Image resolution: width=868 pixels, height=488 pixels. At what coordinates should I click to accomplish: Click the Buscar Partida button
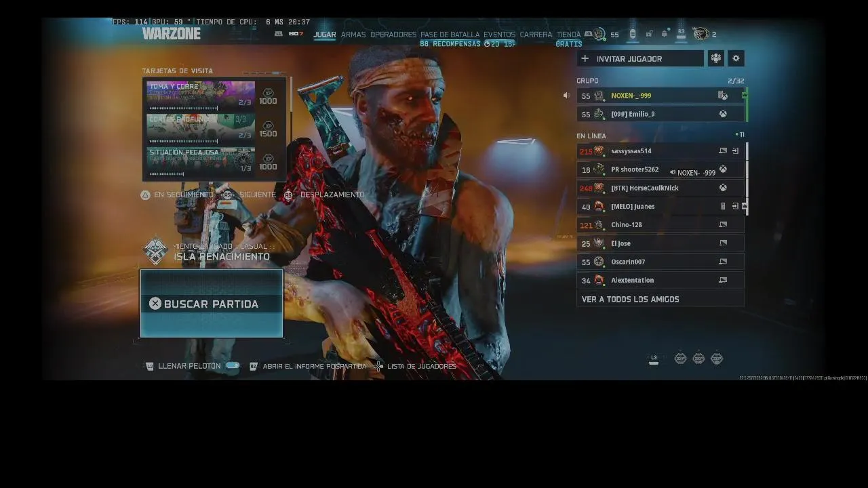pyautogui.click(x=212, y=304)
